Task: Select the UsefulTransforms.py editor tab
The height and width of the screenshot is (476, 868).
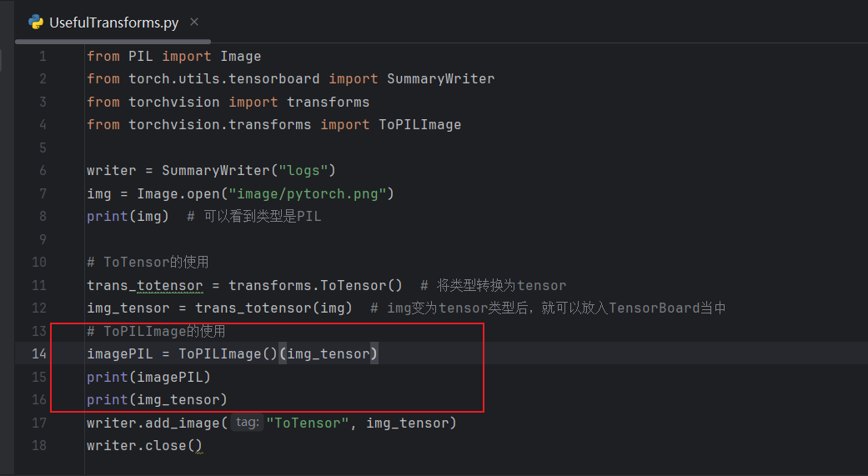Action: click(113, 23)
